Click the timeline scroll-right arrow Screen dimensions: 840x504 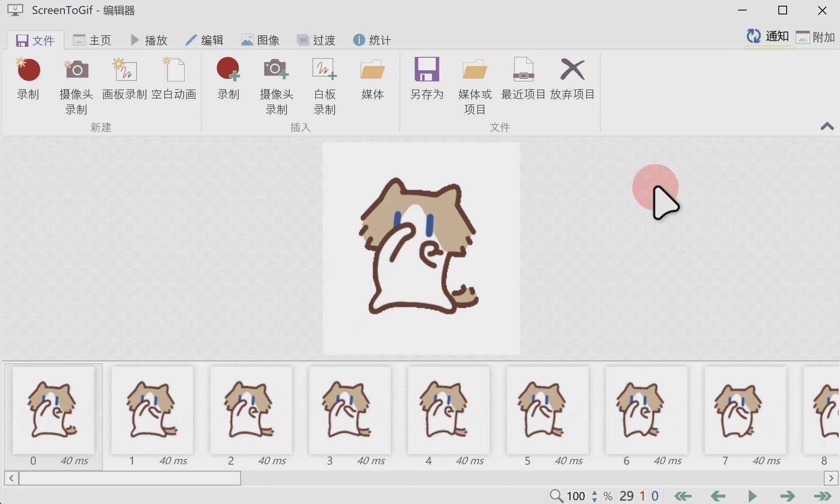[831, 478]
